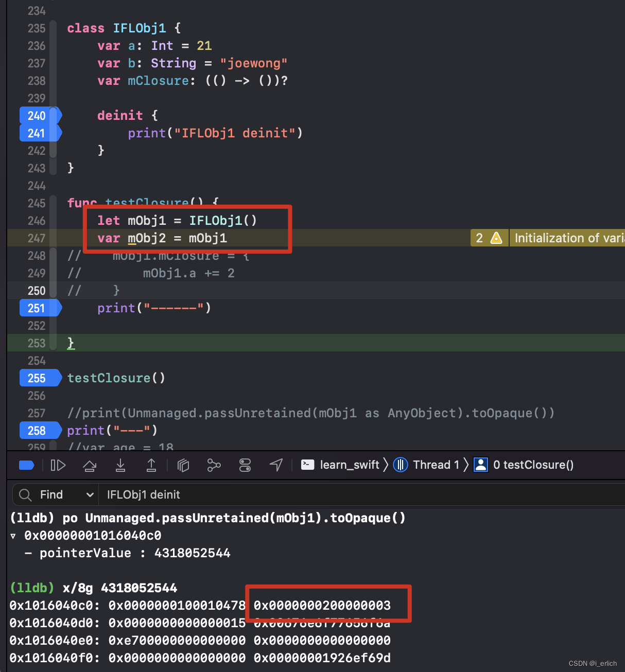Click the var mClosure property line
Image resolution: width=625 pixels, height=672 pixels.
(x=193, y=81)
